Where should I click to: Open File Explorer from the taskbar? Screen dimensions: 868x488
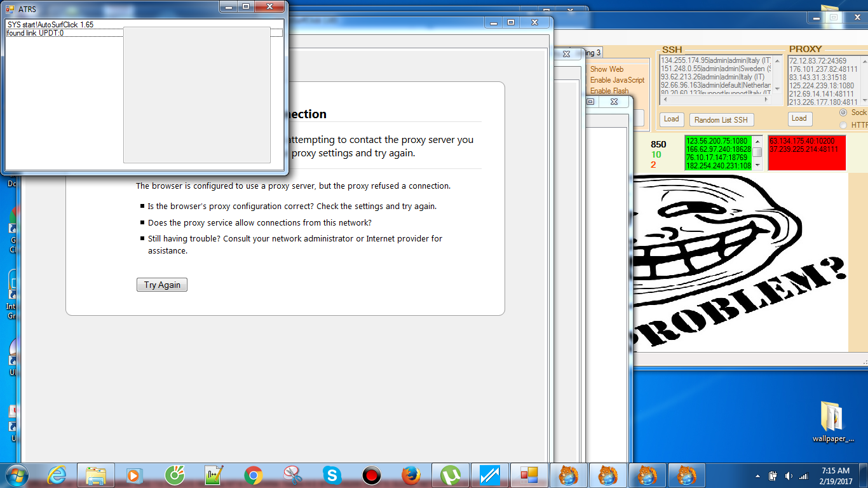[x=96, y=475]
